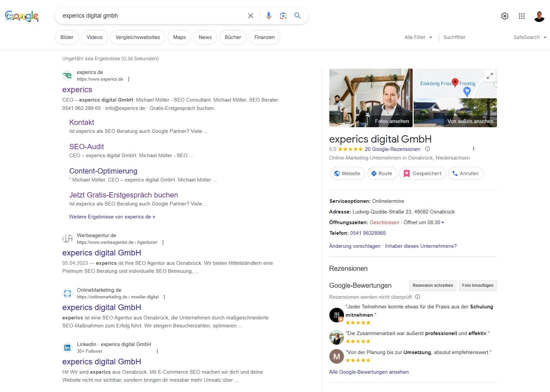The height and width of the screenshot is (392, 550).
Task: Open '20 Google-Rezensionen' link
Action: 392,149
